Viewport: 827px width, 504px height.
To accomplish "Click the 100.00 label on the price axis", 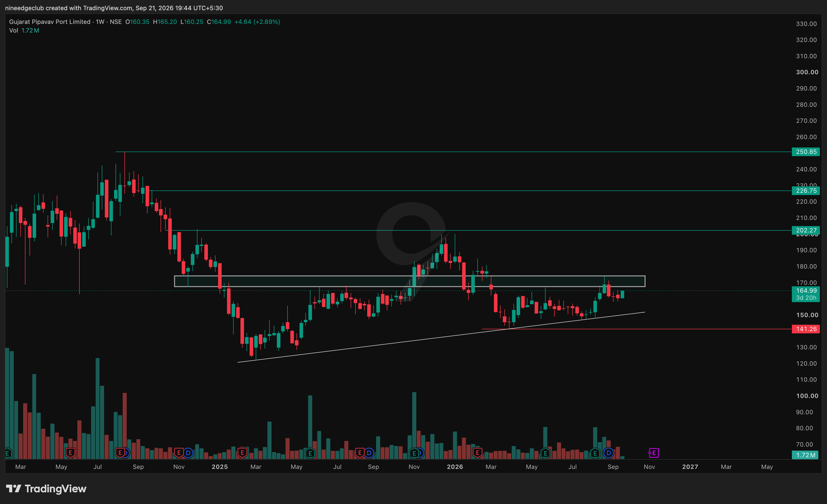I will 807,396.
